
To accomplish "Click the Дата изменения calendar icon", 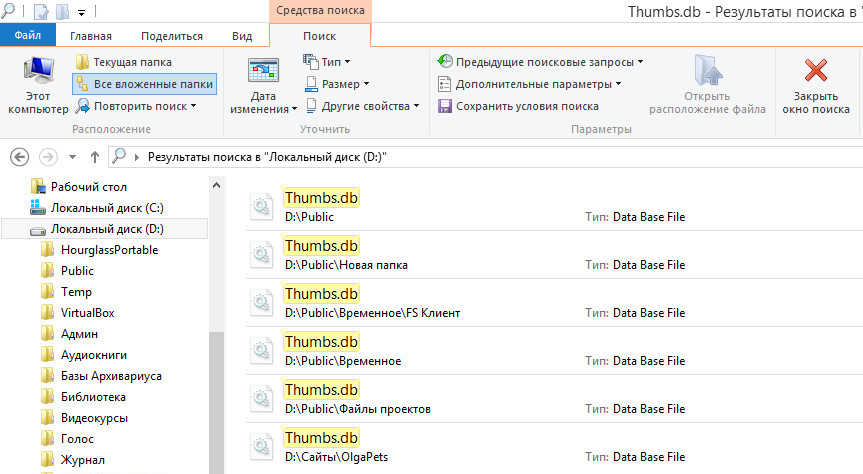I will tap(263, 72).
